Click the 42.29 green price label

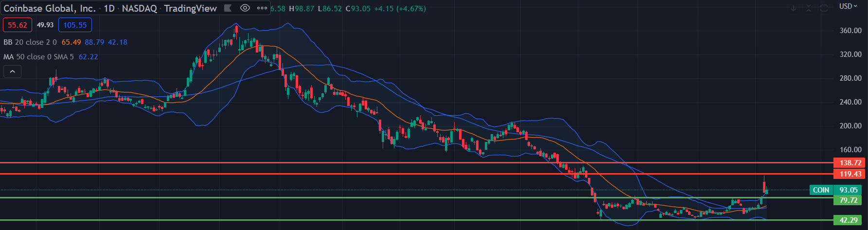(x=848, y=220)
